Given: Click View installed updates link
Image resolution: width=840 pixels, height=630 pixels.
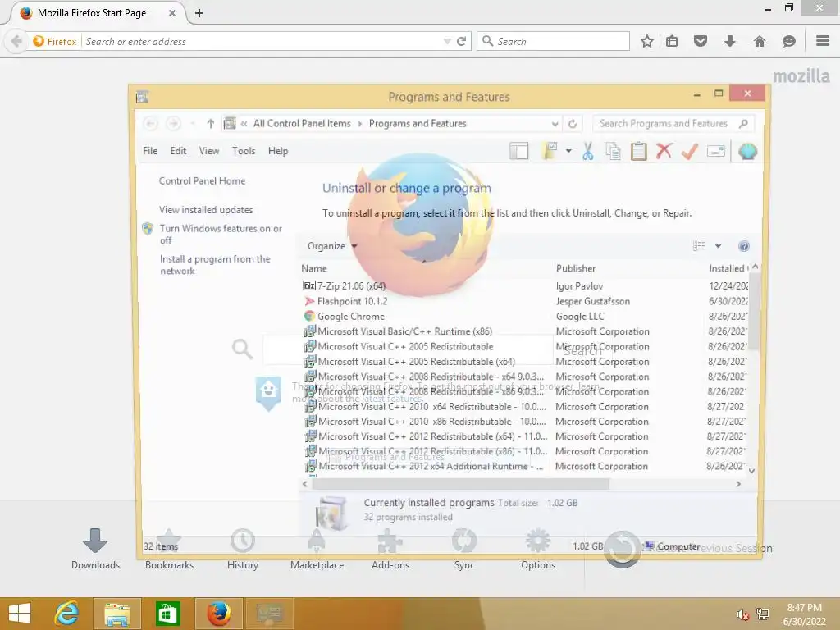Looking at the screenshot, I should pyautogui.click(x=206, y=210).
